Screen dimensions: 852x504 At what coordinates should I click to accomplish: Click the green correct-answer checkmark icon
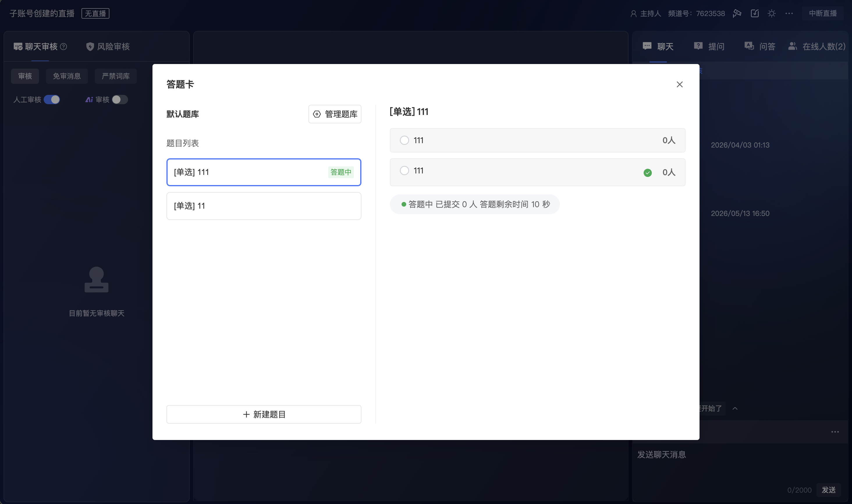click(647, 173)
